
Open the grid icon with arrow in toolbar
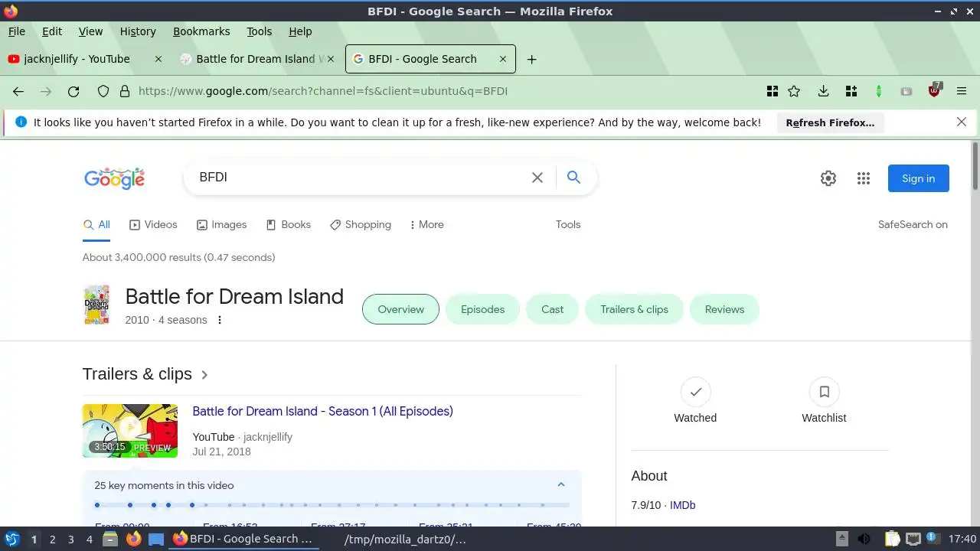click(773, 91)
